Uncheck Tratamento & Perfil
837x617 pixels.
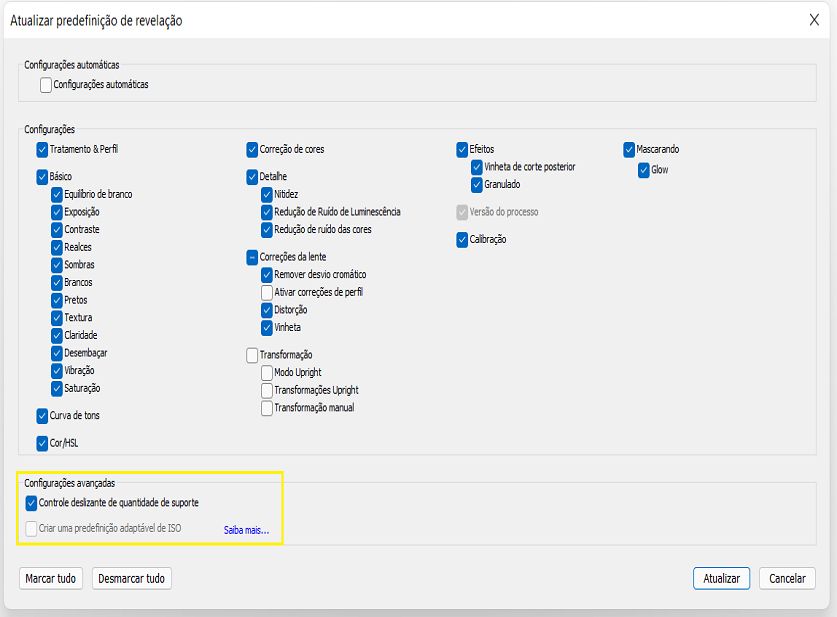coord(42,149)
